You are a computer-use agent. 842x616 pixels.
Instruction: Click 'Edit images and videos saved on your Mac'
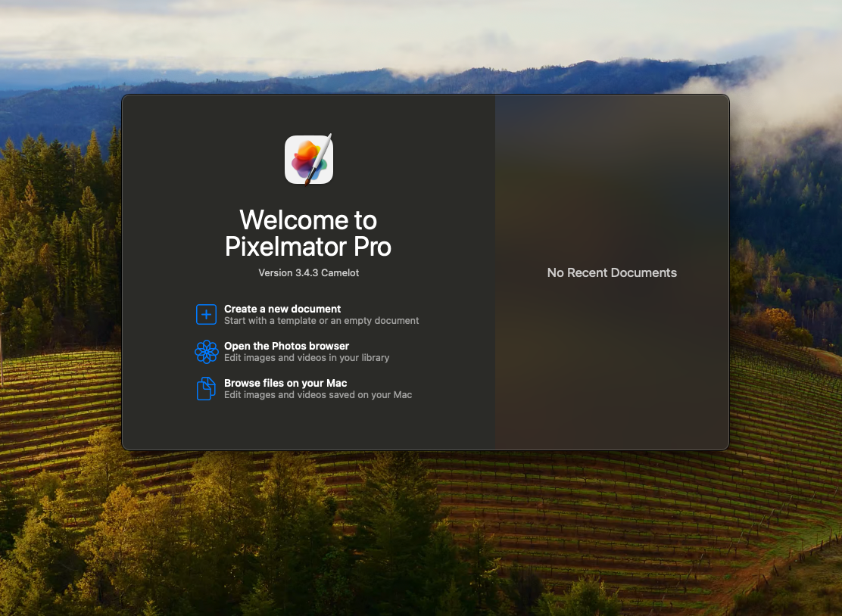tap(318, 395)
